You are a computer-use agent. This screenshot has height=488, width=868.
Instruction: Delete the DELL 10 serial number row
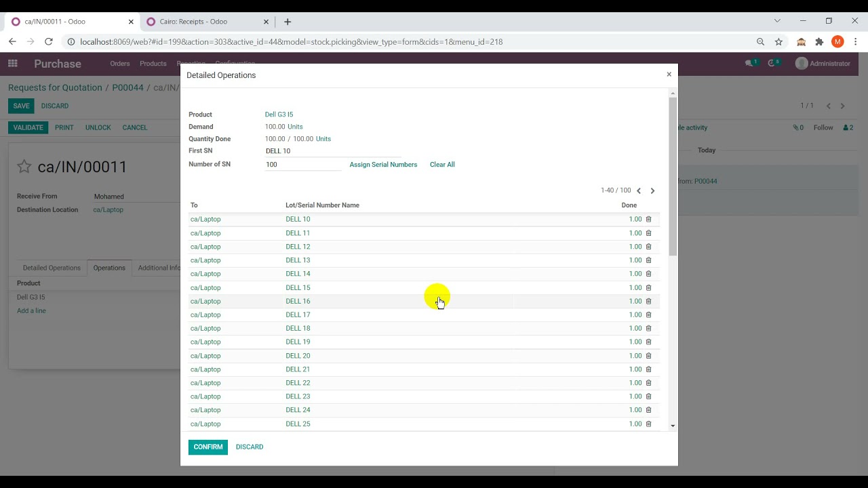(648, 219)
